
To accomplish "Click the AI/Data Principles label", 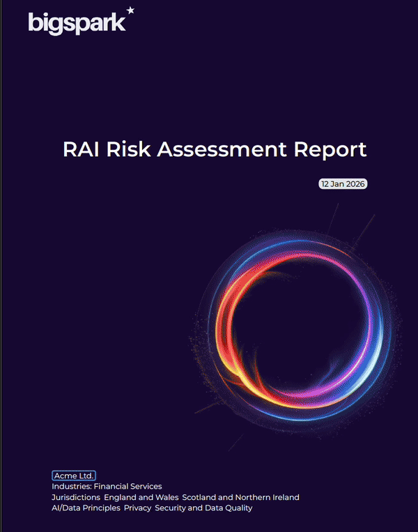I will click(x=86, y=508).
